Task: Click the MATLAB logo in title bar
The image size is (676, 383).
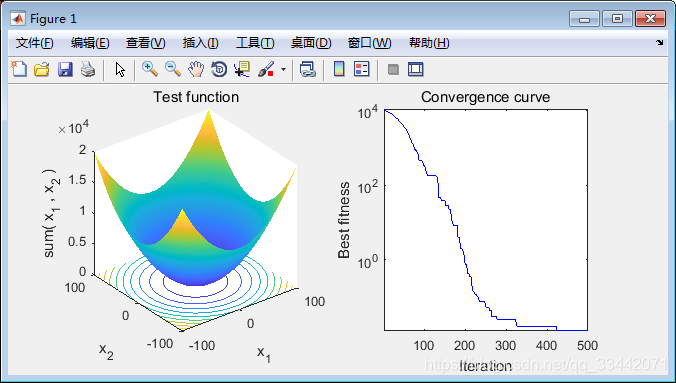Action: [18, 19]
